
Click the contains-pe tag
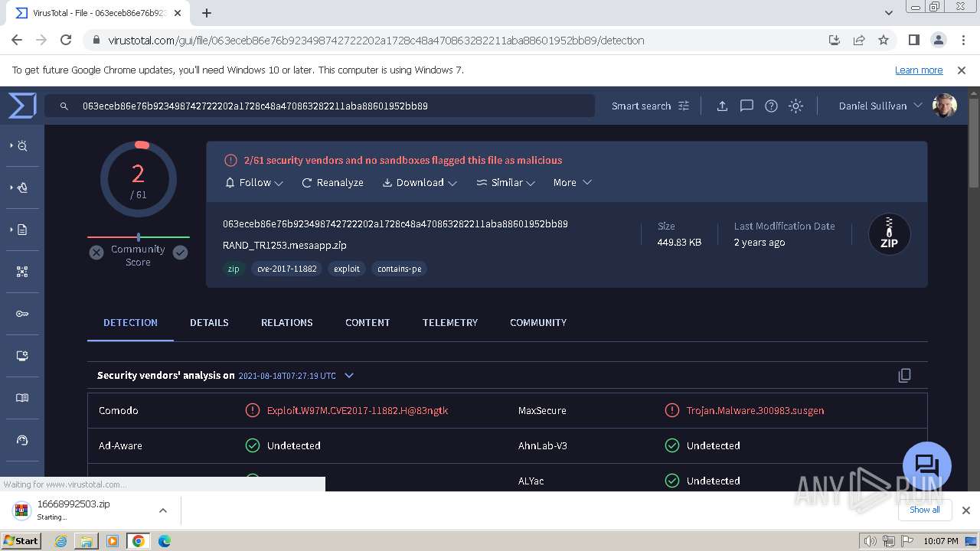pos(400,269)
